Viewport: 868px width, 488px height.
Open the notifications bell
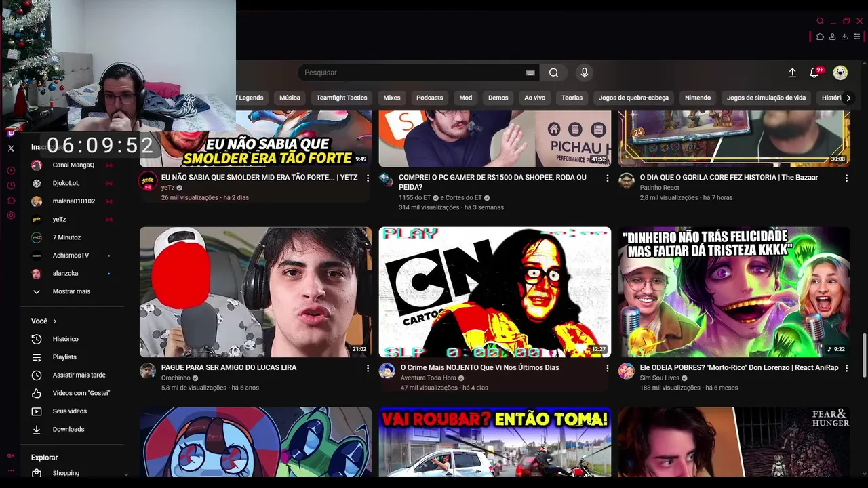pyautogui.click(x=815, y=73)
